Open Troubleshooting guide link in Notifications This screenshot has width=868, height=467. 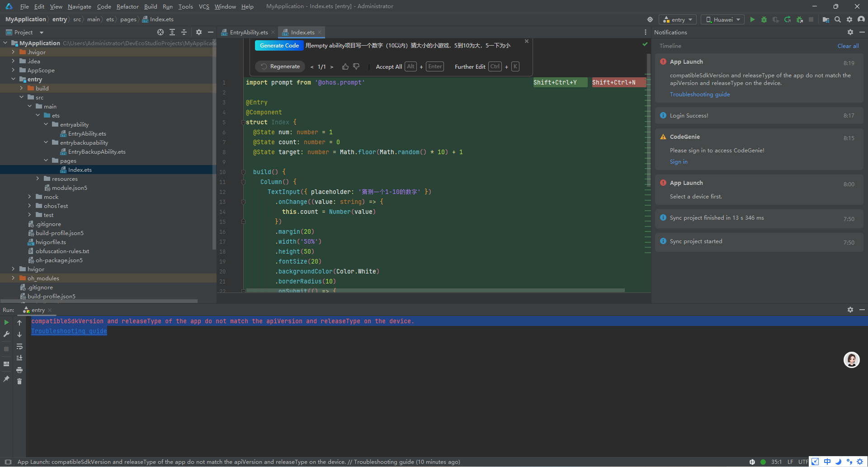pyautogui.click(x=699, y=94)
